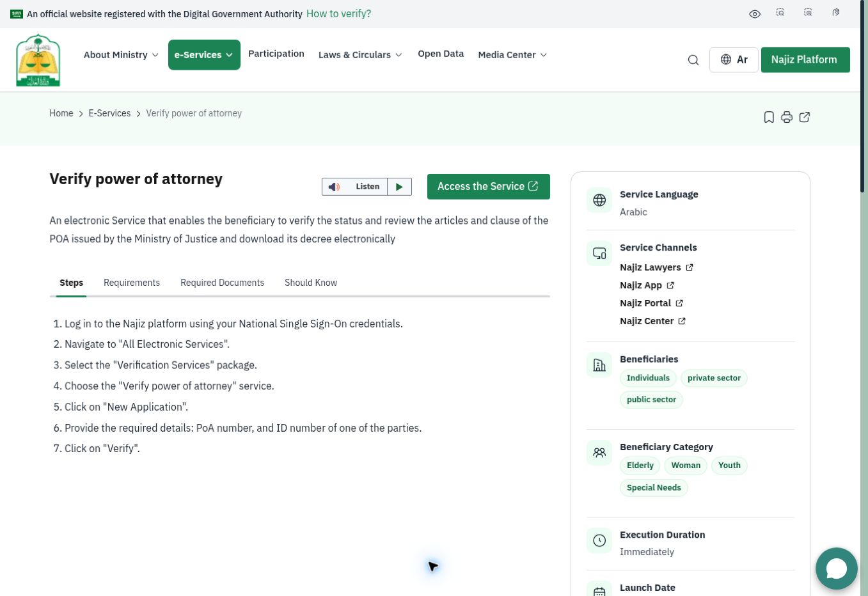Screen dimensions: 868x596
Task: Click the Service Language globe icon
Action: (x=599, y=200)
